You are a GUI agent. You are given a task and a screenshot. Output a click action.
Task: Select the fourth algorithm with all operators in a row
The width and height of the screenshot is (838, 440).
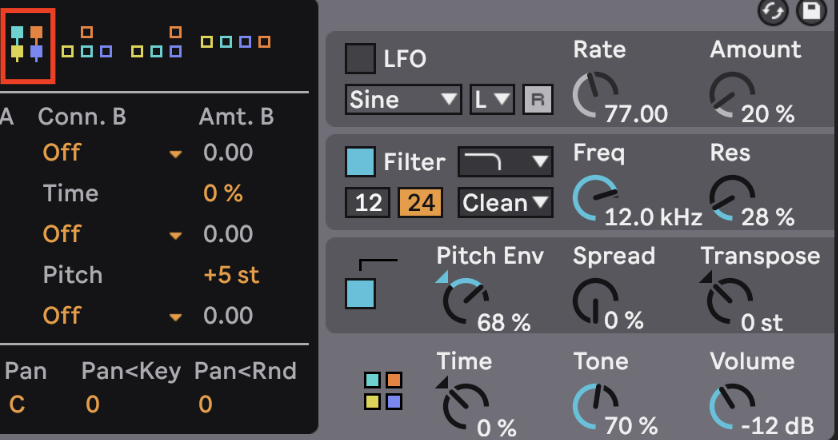(x=235, y=42)
